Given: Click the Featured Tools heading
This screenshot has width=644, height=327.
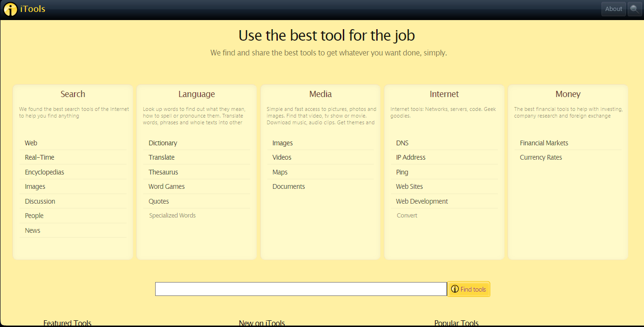Looking at the screenshot, I should (x=67, y=324).
